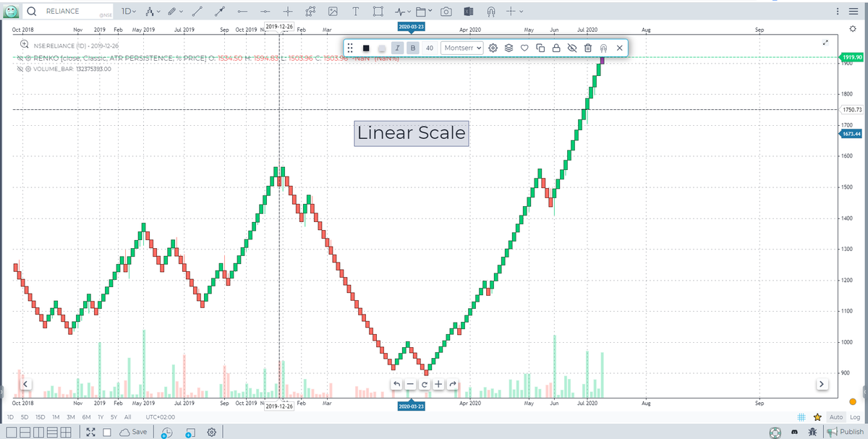Duplicate the drawing with copy icon
868x439 pixels.
tap(540, 48)
